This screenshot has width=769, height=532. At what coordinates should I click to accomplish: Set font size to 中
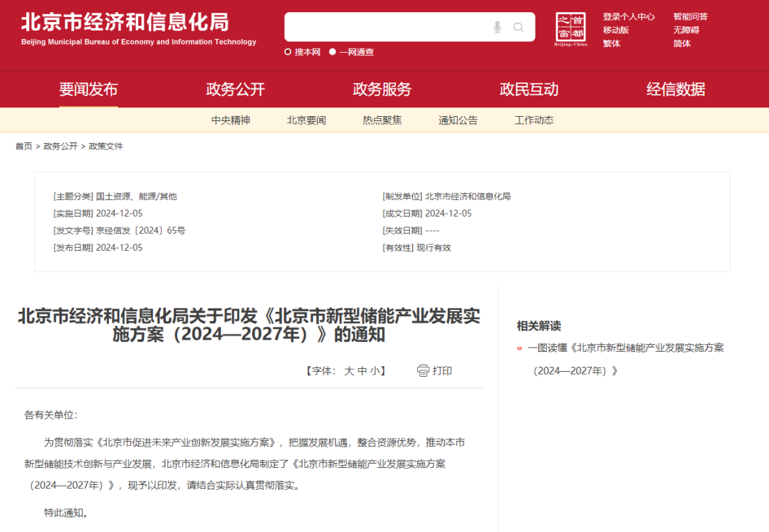coord(362,371)
